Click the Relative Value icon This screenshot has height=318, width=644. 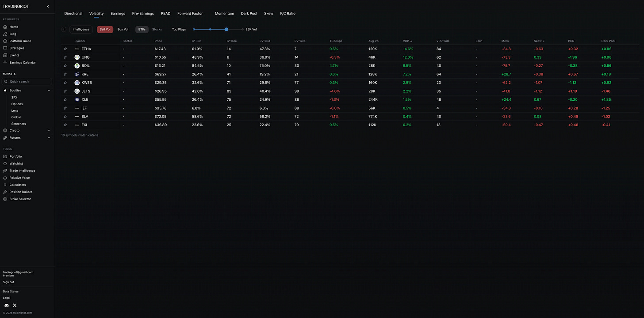click(5, 178)
